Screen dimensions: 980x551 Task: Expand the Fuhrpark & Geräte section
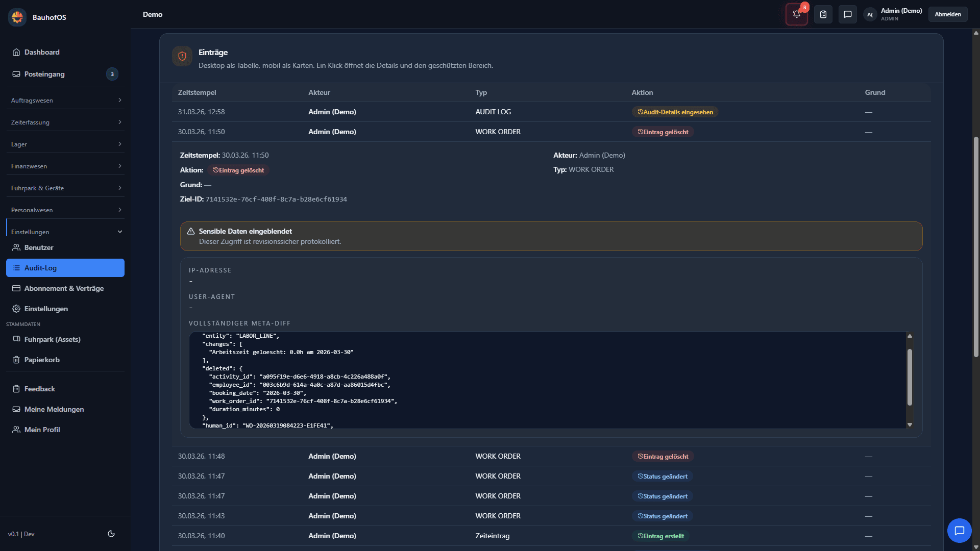[x=65, y=188]
